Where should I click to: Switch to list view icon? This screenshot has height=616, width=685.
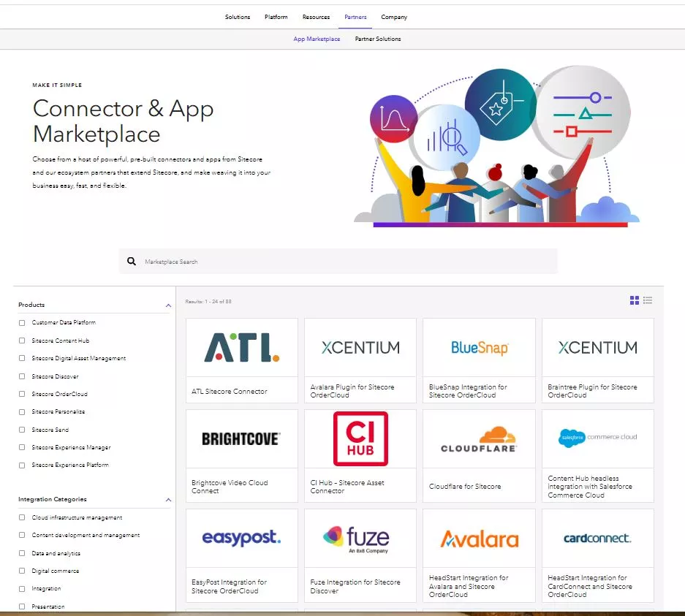point(647,300)
